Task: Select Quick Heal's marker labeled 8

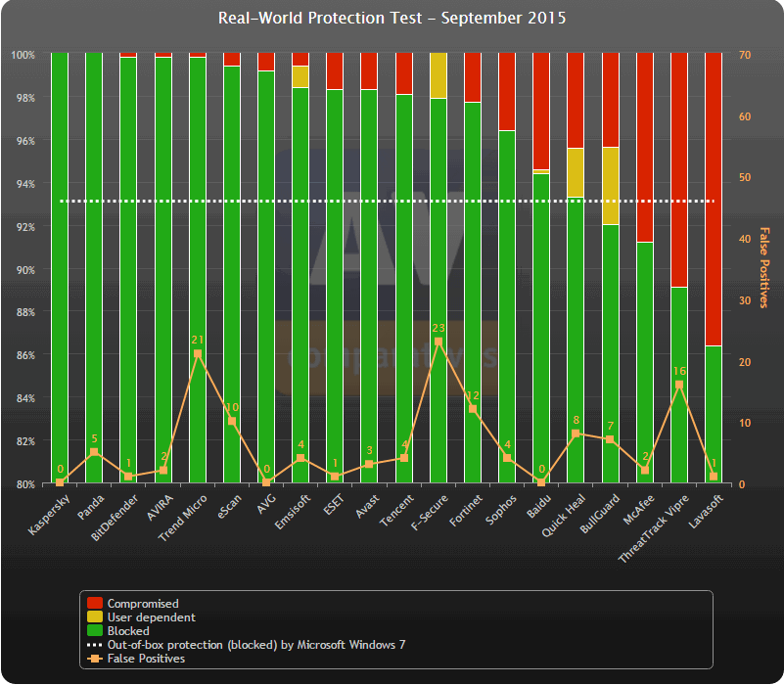Action: click(574, 433)
